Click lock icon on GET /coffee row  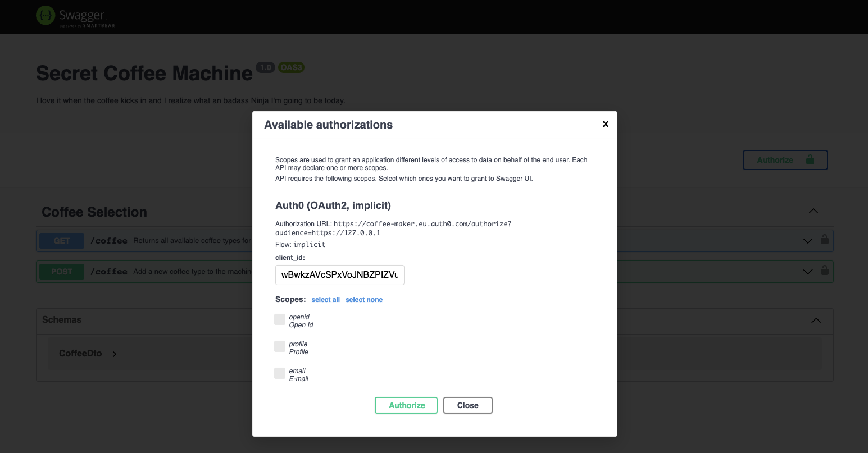coord(824,239)
